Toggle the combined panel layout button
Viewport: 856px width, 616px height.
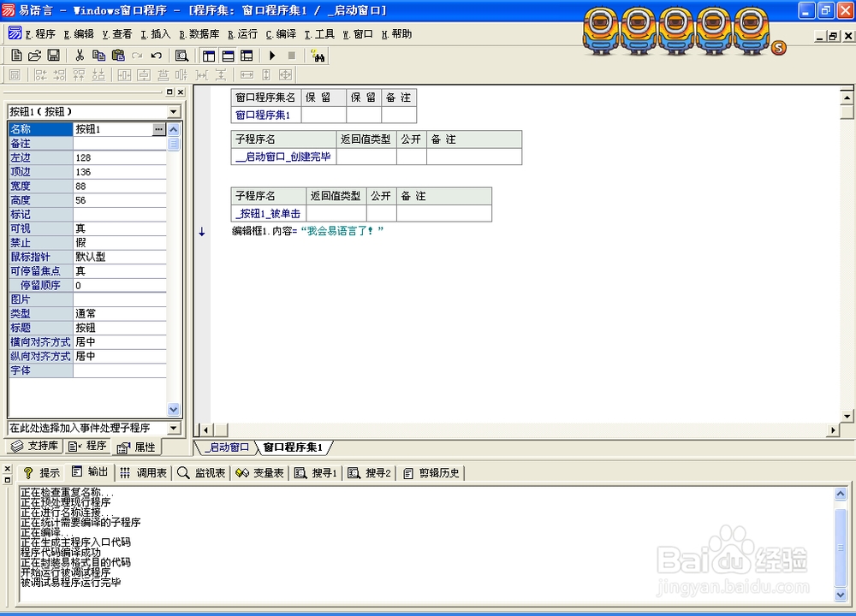[x=247, y=56]
